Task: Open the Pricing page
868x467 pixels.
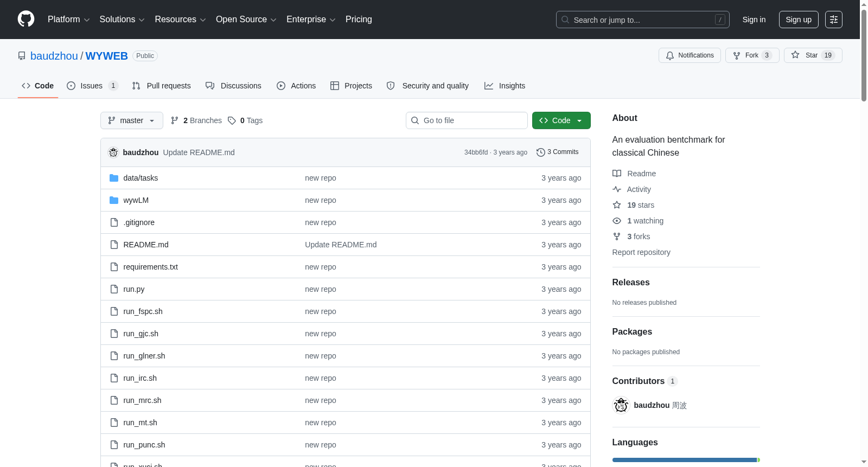Action: tap(359, 20)
